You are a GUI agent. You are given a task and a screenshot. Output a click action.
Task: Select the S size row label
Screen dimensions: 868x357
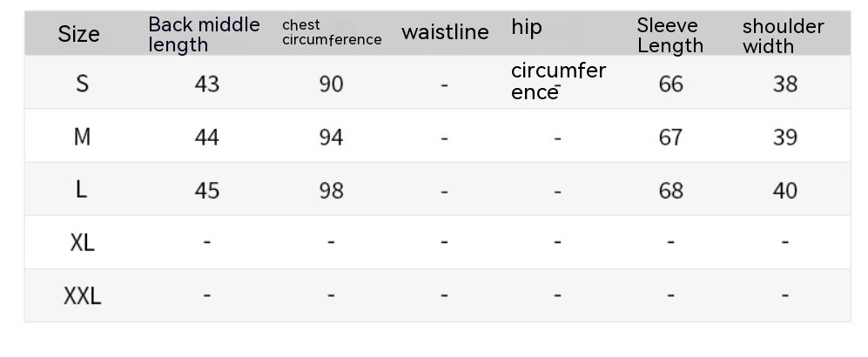[82, 84]
